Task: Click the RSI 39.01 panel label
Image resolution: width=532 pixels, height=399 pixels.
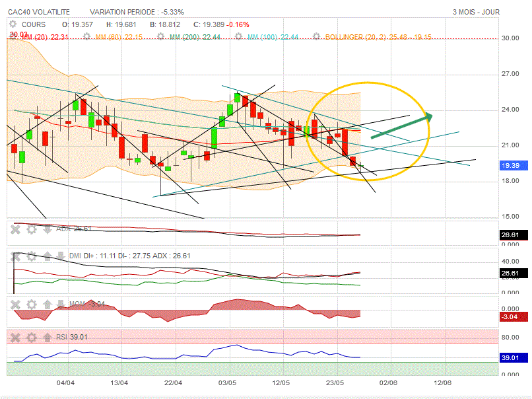Action: tap(71, 337)
